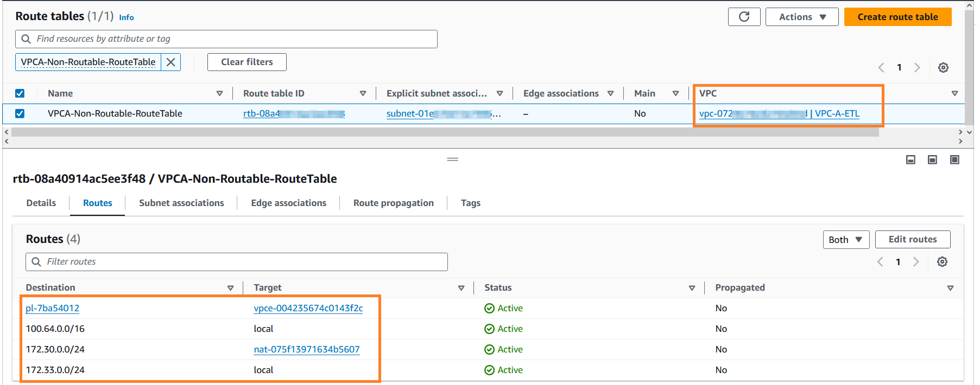Go to next page of routes

coord(916,262)
